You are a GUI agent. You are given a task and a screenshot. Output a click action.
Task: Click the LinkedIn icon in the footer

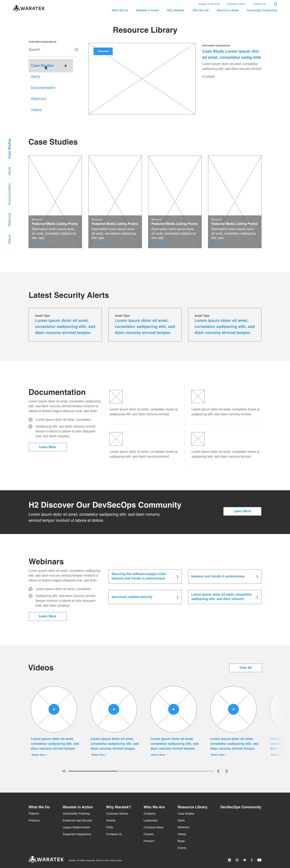[229, 860]
